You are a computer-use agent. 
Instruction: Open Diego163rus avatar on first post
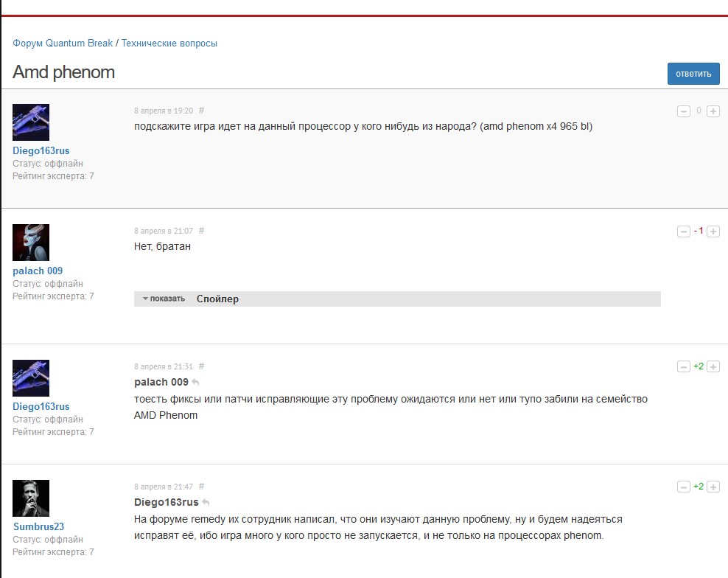(31, 122)
